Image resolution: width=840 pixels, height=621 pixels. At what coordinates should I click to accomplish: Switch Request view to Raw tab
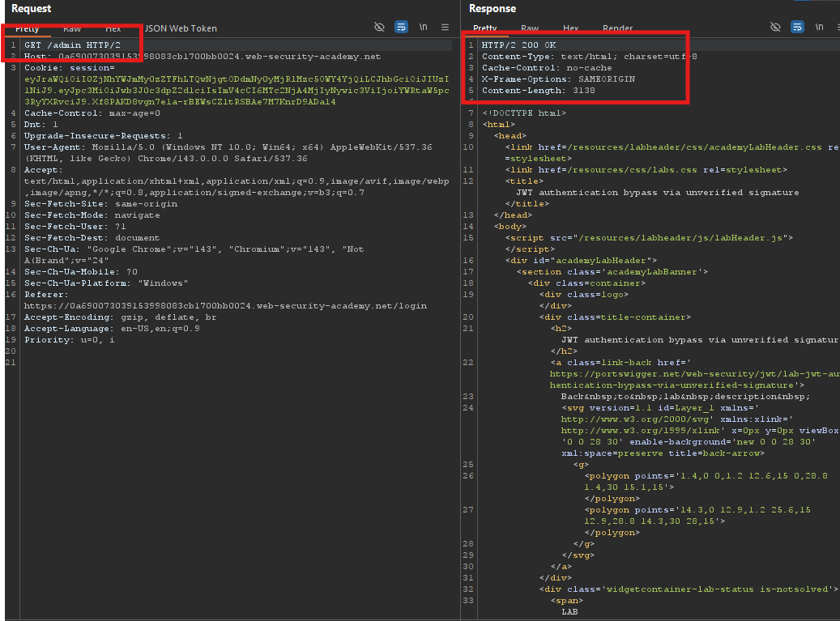click(72, 29)
